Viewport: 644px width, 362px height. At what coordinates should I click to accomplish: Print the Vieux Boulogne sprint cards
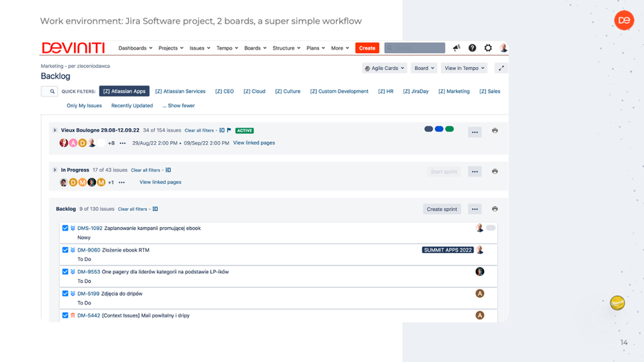[495, 131]
